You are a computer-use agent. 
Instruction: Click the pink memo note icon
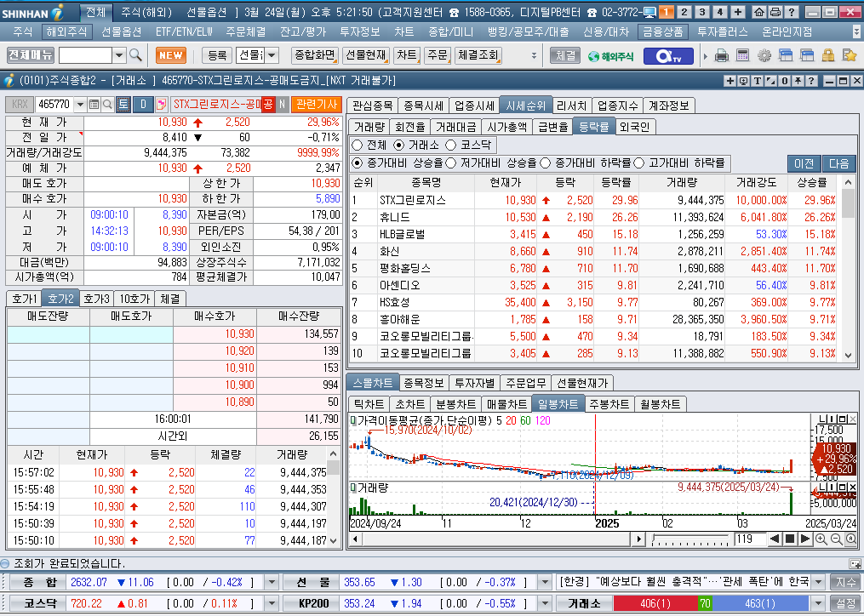coord(162,104)
